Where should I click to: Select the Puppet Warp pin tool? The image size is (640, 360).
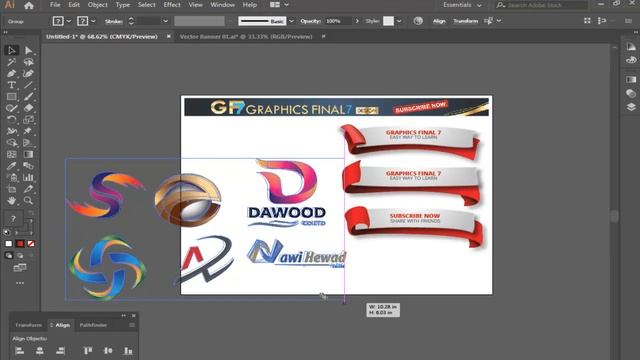(x=28, y=131)
